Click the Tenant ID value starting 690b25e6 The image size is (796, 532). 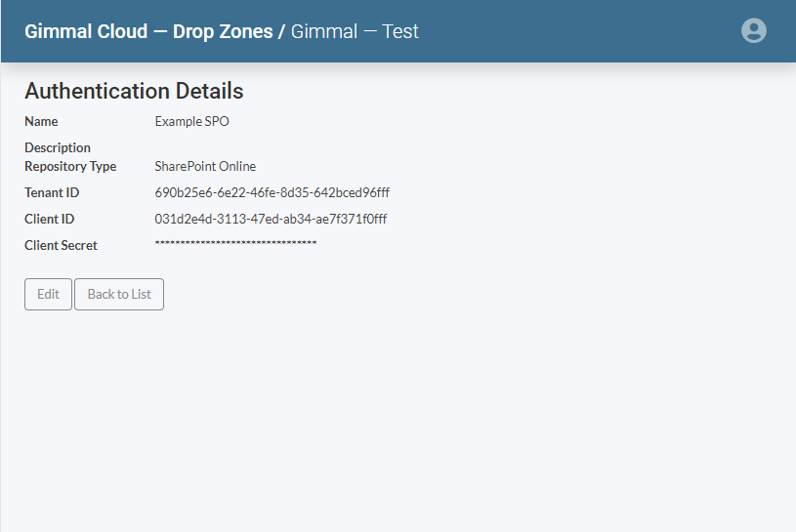tap(272, 193)
